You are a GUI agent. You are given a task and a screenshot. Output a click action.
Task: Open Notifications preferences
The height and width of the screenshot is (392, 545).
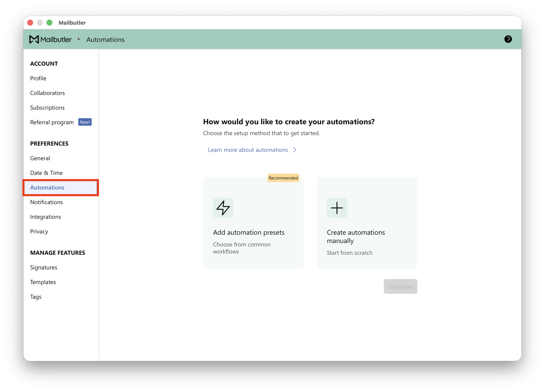pos(46,202)
